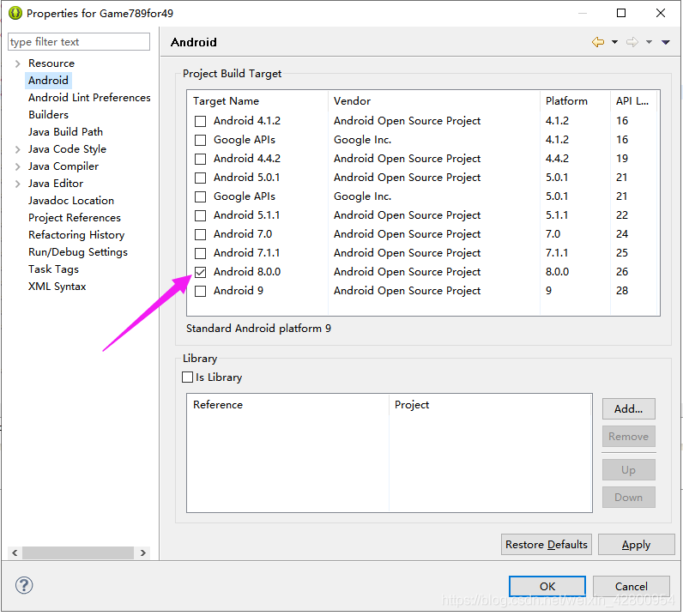Open Java Build Path page

pyautogui.click(x=65, y=132)
